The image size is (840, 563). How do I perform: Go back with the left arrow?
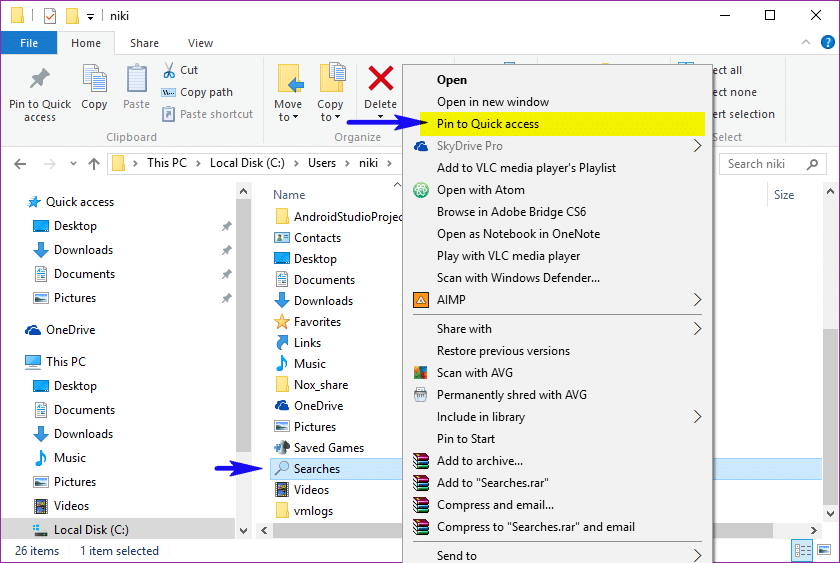click(20, 164)
